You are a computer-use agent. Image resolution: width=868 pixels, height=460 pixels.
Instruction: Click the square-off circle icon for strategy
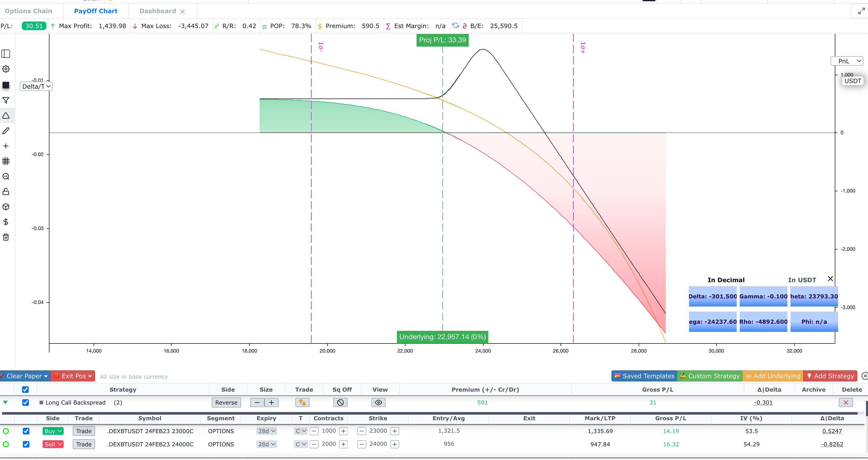pos(340,403)
